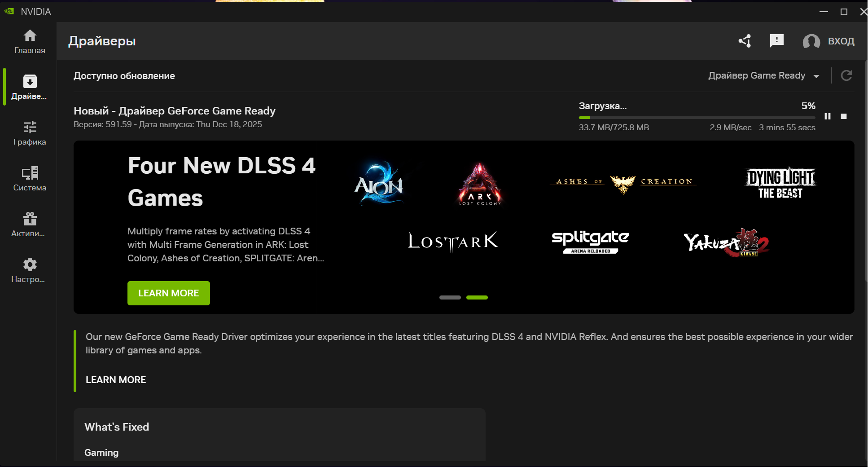Maximize the NVIDIA app window
Image resolution: width=868 pixels, height=467 pixels.
pyautogui.click(x=844, y=12)
